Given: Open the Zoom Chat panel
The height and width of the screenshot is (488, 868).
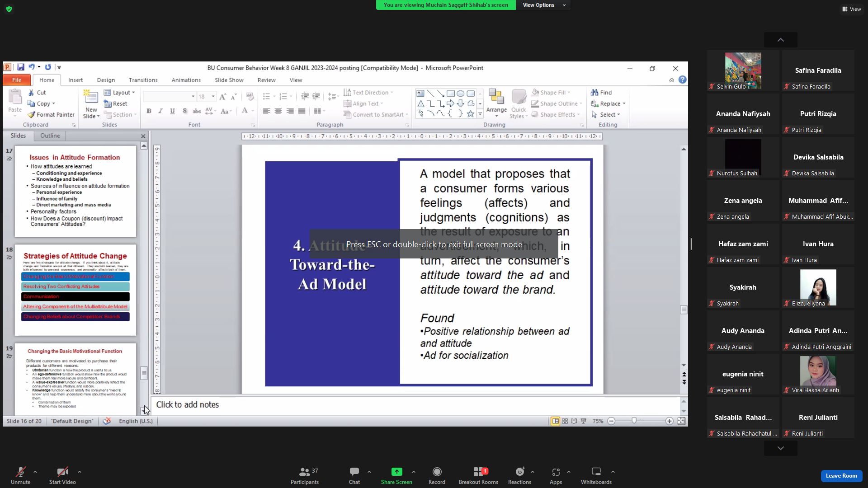Looking at the screenshot, I should tap(354, 476).
